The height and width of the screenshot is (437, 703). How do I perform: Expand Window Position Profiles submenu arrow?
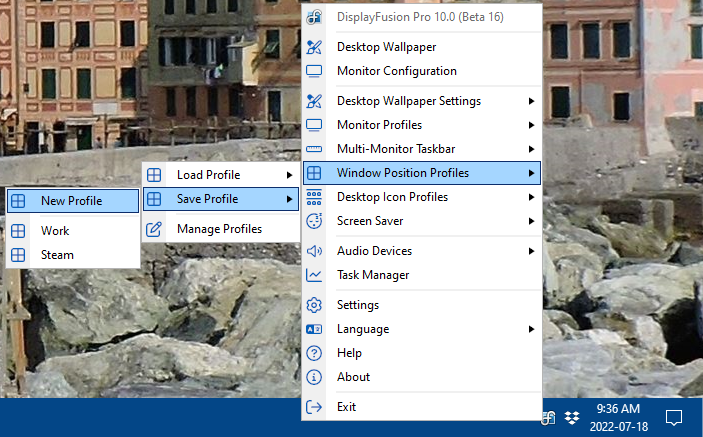click(x=531, y=173)
